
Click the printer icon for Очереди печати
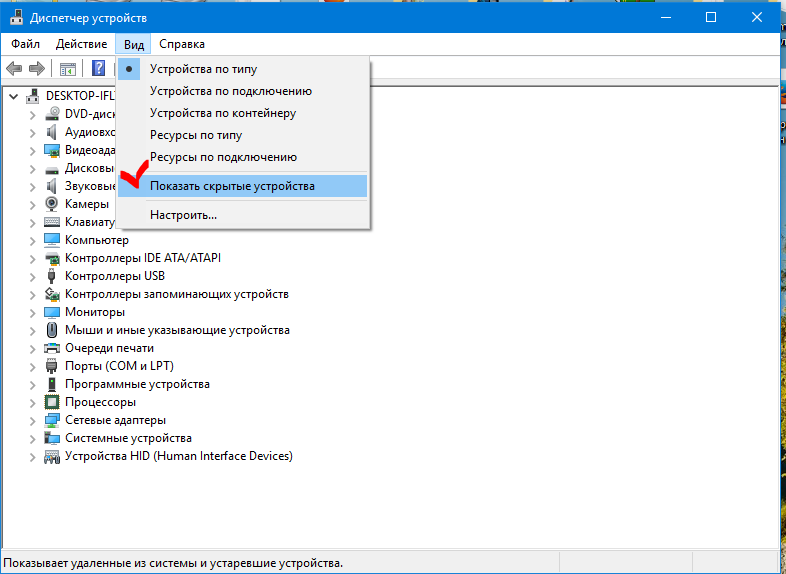[x=52, y=348]
